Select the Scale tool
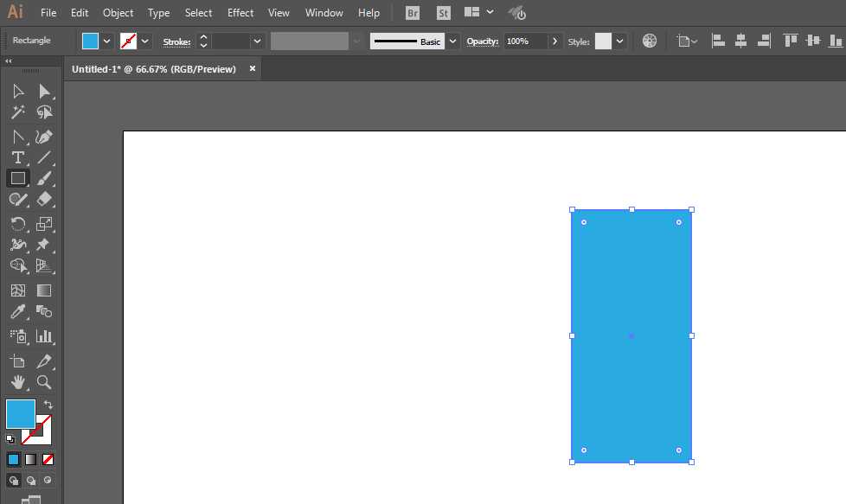 [x=44, y=224]
